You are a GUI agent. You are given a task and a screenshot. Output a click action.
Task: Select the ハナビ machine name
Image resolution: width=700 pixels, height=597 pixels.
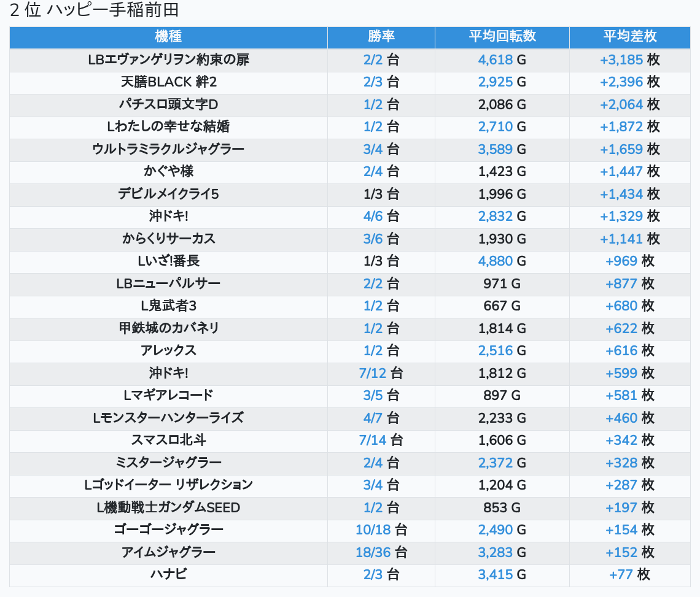[168, 575]
